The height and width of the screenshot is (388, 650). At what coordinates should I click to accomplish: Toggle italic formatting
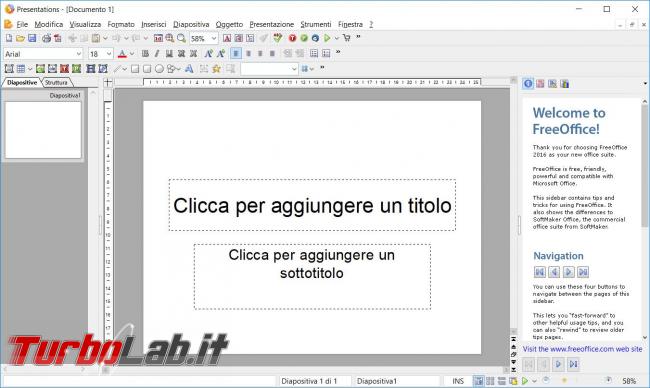[157, 53]
